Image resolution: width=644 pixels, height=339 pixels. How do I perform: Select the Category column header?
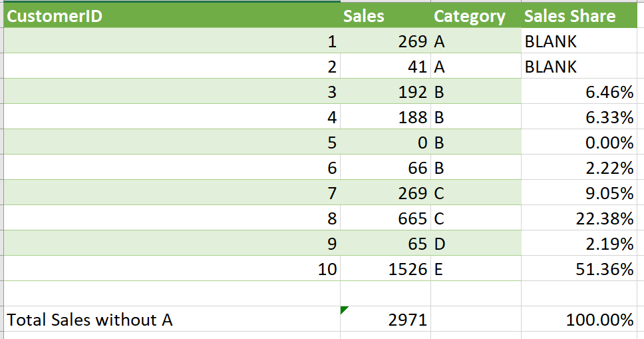(476, 16)
